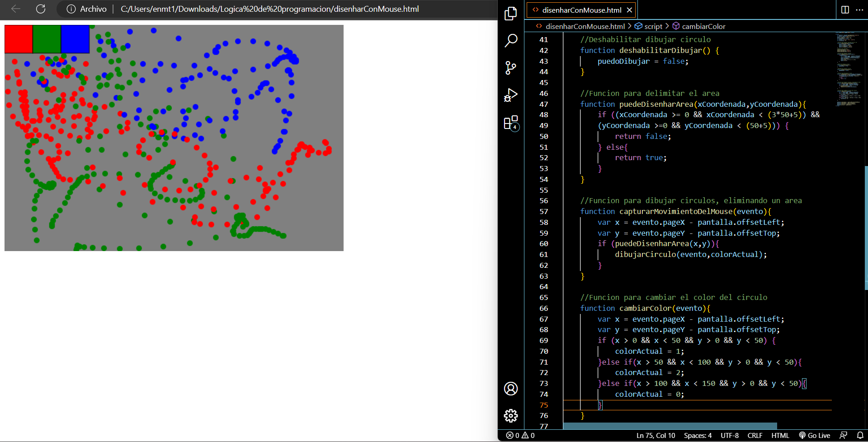The width and height of the screenshot is (868, 442).
Task: Click 'colorActual = 0;' code line
Action: pos(649,394)
